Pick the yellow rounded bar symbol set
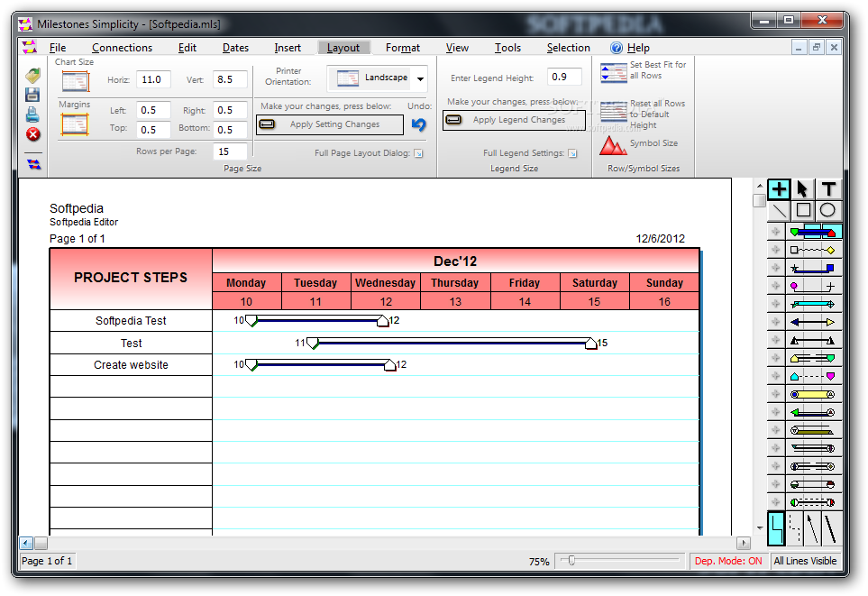Image resolution: width=868 pixels, height=596 pixels. point(813,394)
